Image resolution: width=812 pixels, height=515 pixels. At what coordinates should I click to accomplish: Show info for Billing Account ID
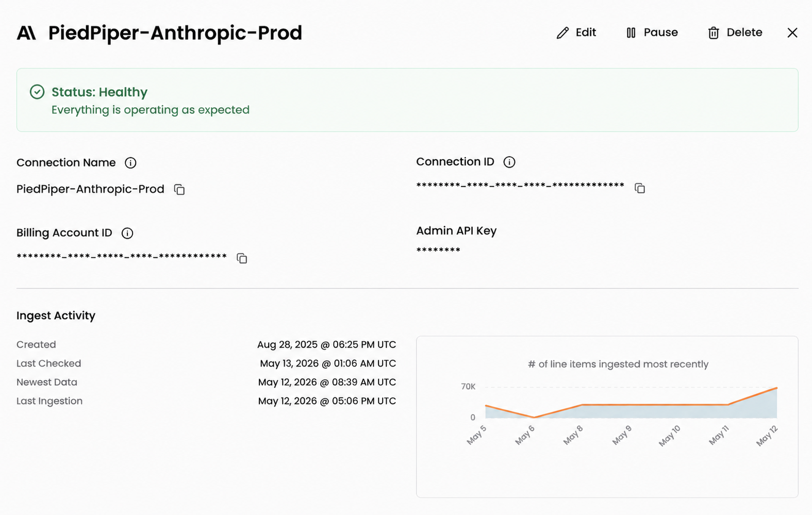pos(127,233)
